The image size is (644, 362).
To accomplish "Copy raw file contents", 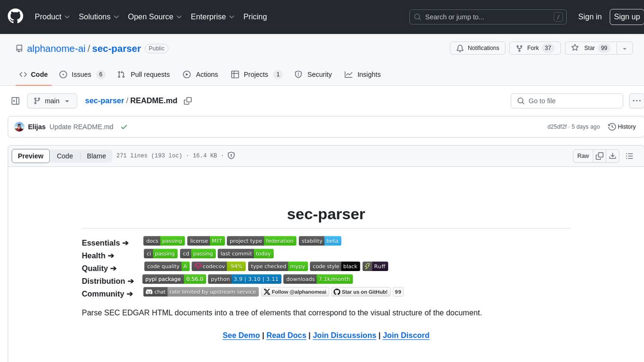I will (x=599, y=156).
